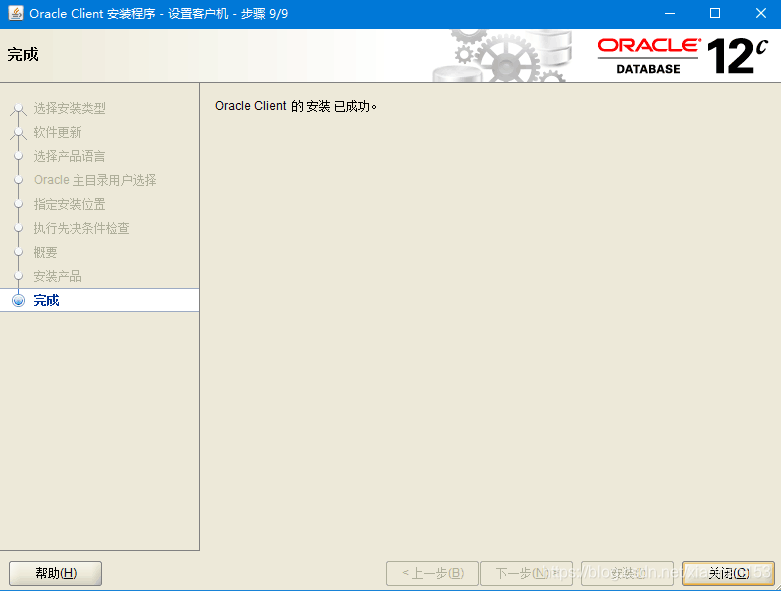The height and width of the screenshot is (591, 781).
Task: Select the 选择产品语言 step
Action: 69,156
